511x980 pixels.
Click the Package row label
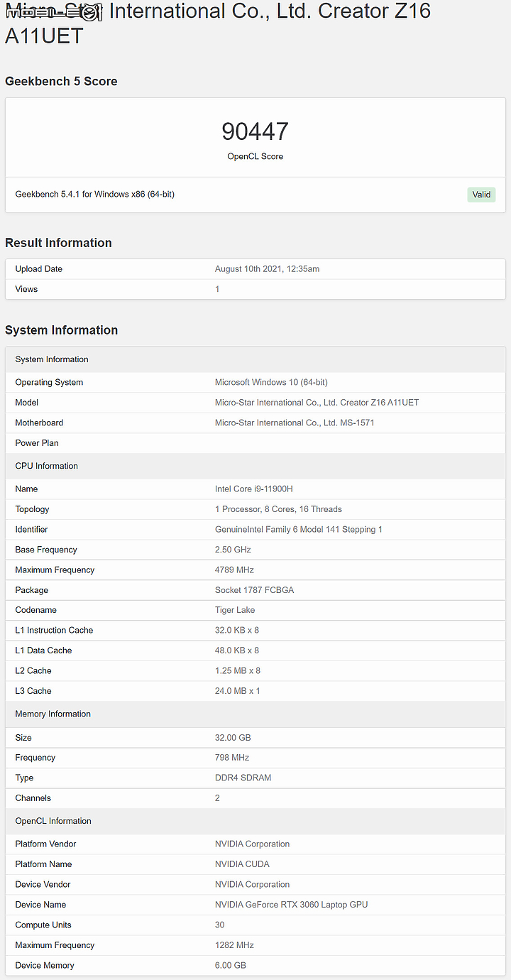click(x=32, y=590)
